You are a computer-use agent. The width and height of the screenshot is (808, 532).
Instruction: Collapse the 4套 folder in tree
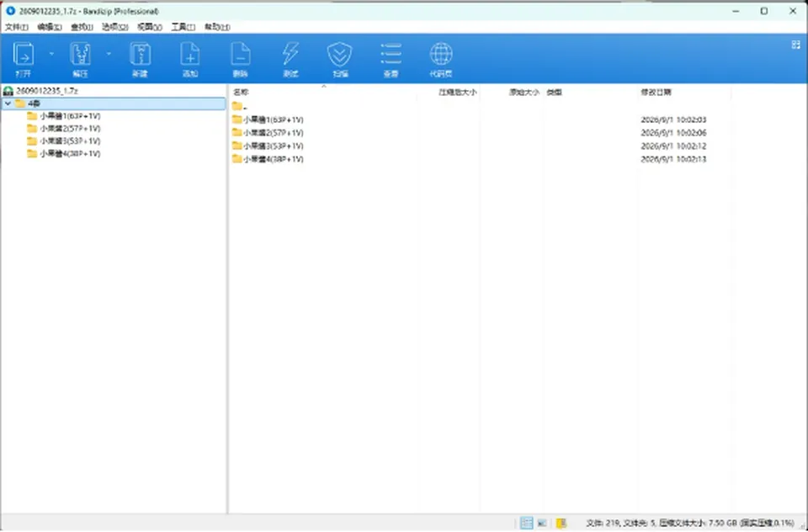[8, 104]
